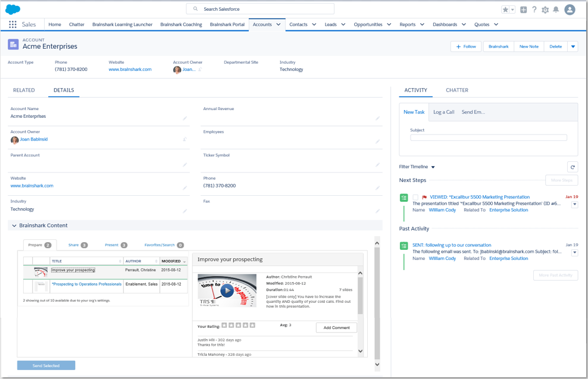Screen dimensions: 588x379
Task: Open the Contacts tab dropdown arrow
Action: (x=314, y=24)
